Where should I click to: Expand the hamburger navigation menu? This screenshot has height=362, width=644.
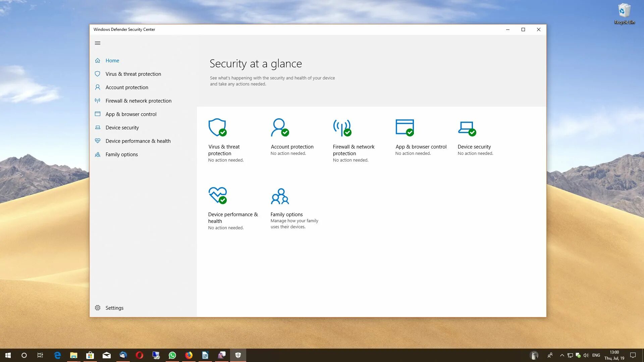(98, 43)
